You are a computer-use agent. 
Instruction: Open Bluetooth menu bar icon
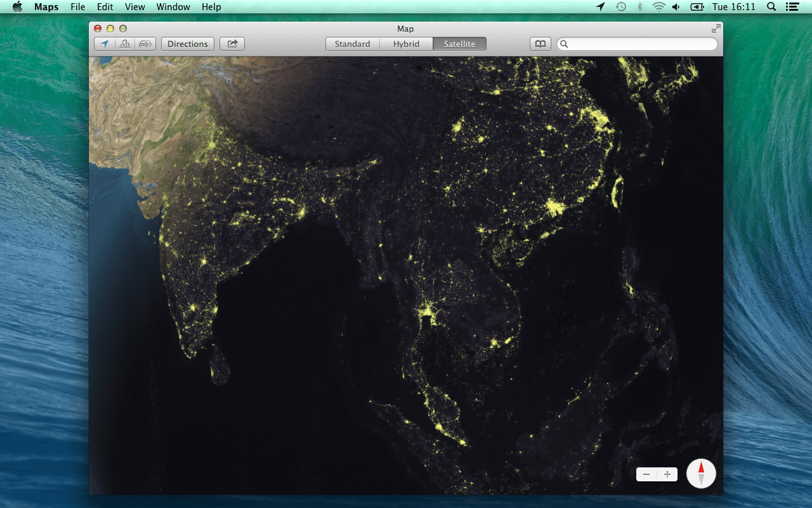pos(640,7)
